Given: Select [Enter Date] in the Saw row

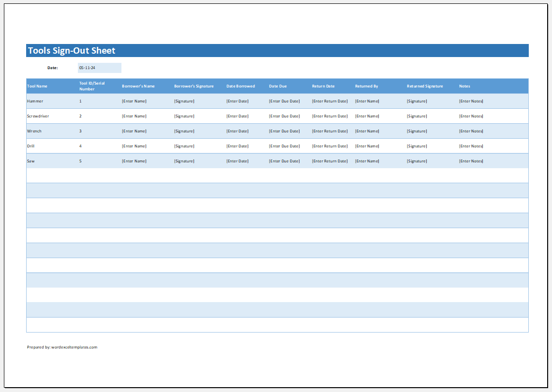Looking at the screenshot, I should coord(237,161).
